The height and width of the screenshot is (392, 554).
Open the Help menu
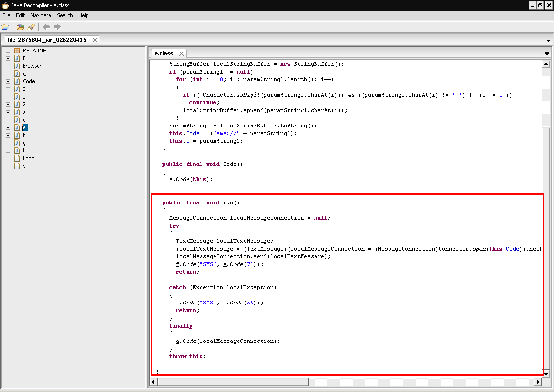[83, 15]
